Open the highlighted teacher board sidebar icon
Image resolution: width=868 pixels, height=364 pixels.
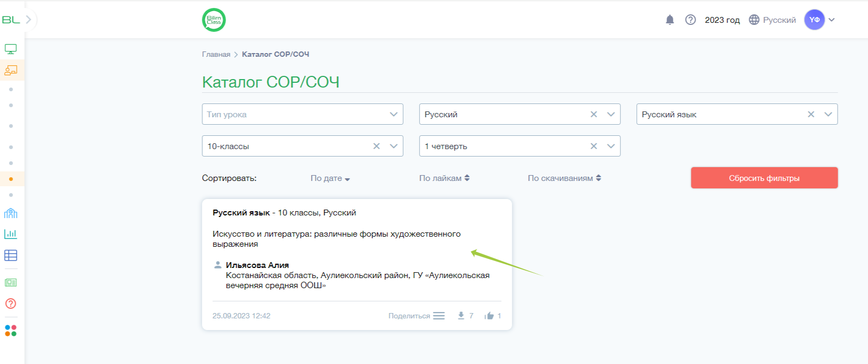(x=11, y=70)
